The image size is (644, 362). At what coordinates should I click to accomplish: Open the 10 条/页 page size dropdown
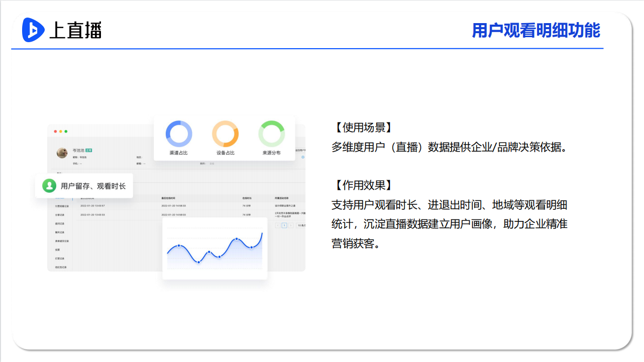click(x=301, y=225)
